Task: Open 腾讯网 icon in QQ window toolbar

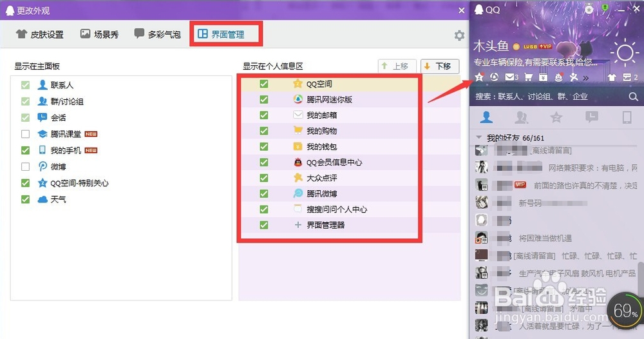Action: pyautogui.click(x=495, y=77)
